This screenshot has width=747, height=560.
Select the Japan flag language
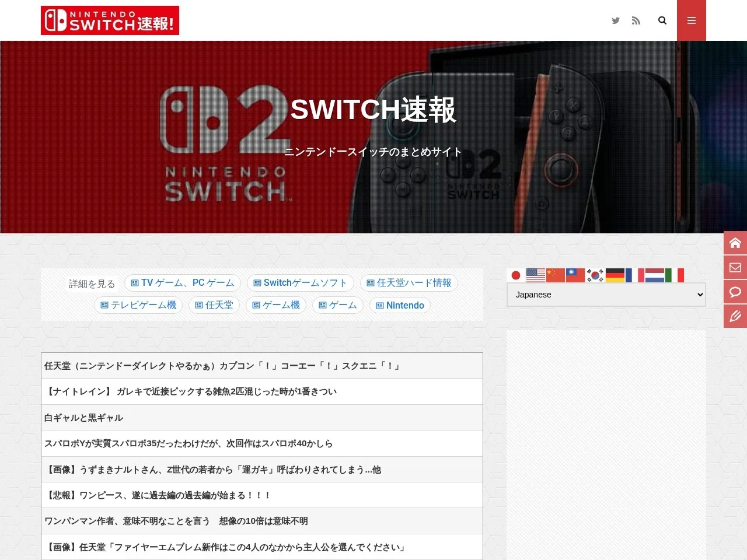click(516, 275)
